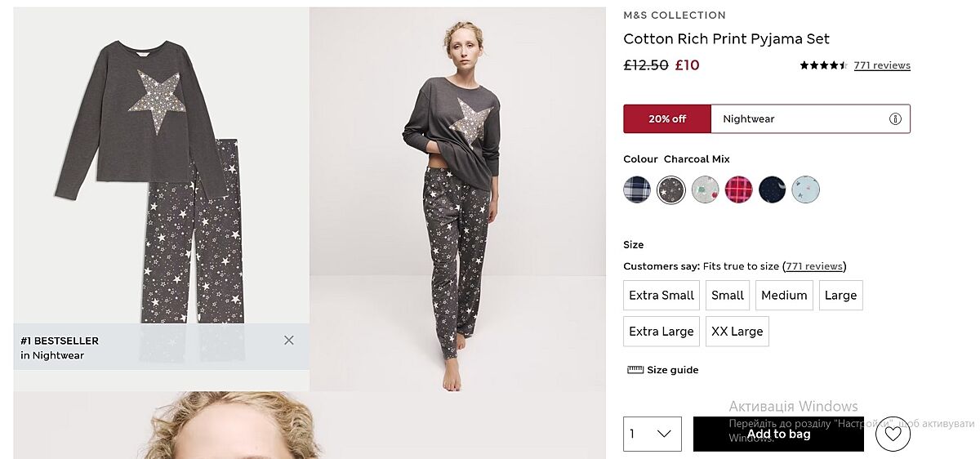
Task: Choose the light blue print colour swatch
Action: coord(805,189)
